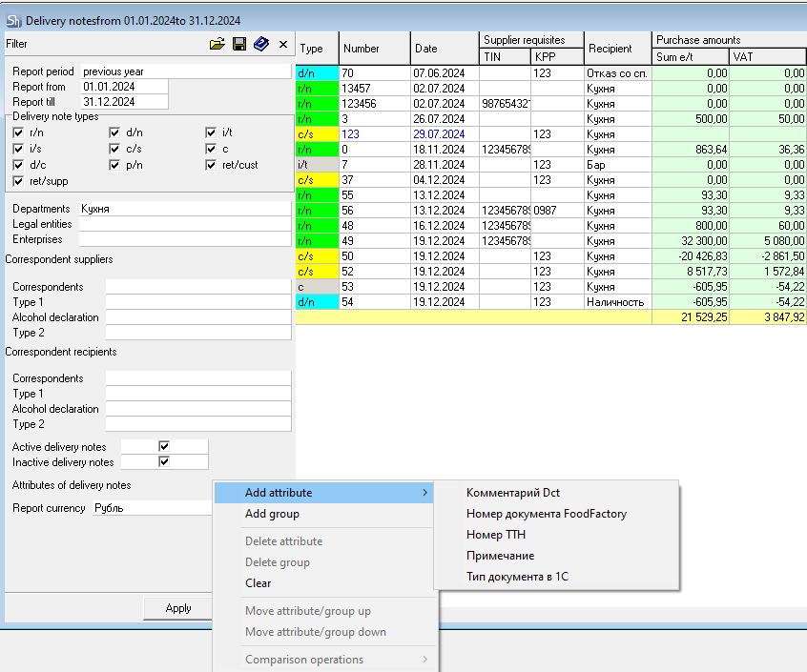Choose Add group from context menu
Viewport: 807px width, 672px height.
272,514
